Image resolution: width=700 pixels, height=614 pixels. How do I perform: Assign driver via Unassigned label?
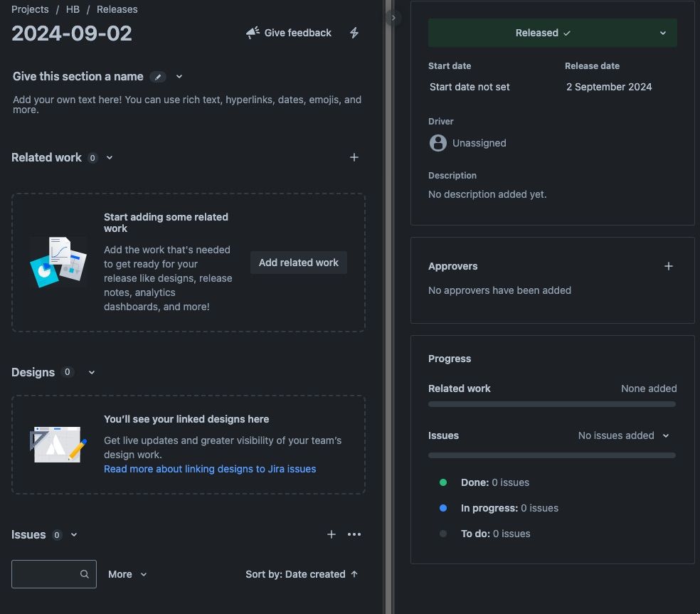(x=479, y=143)
